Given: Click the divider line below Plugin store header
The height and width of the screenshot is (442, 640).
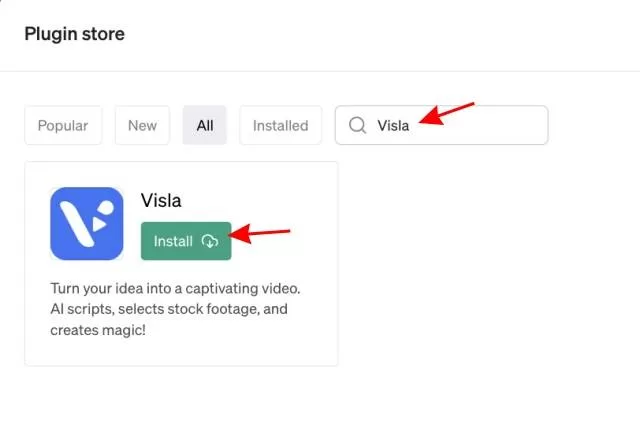Looking at the screenshot, I should [320, 71].
